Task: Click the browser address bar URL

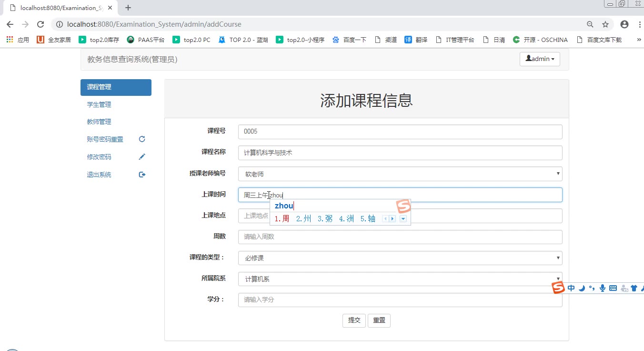Action: [154, 24]
